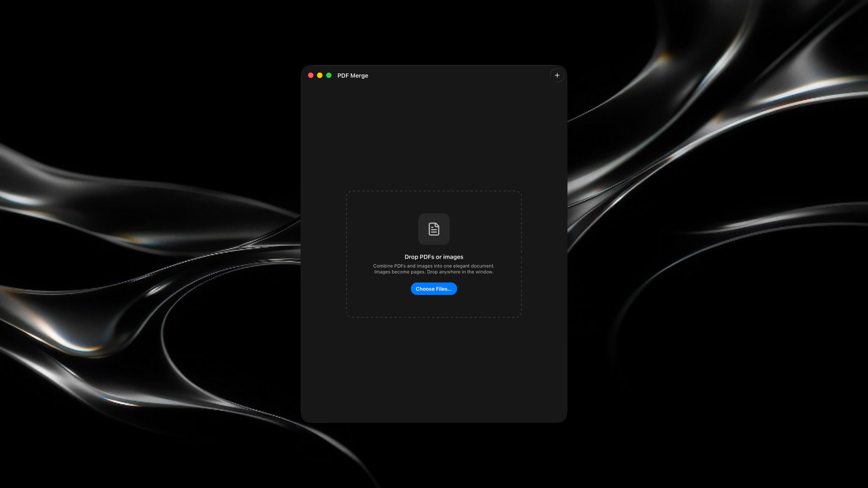
Task: Open file picker via blue Choose Files button
Action: [x=434, y=289]
